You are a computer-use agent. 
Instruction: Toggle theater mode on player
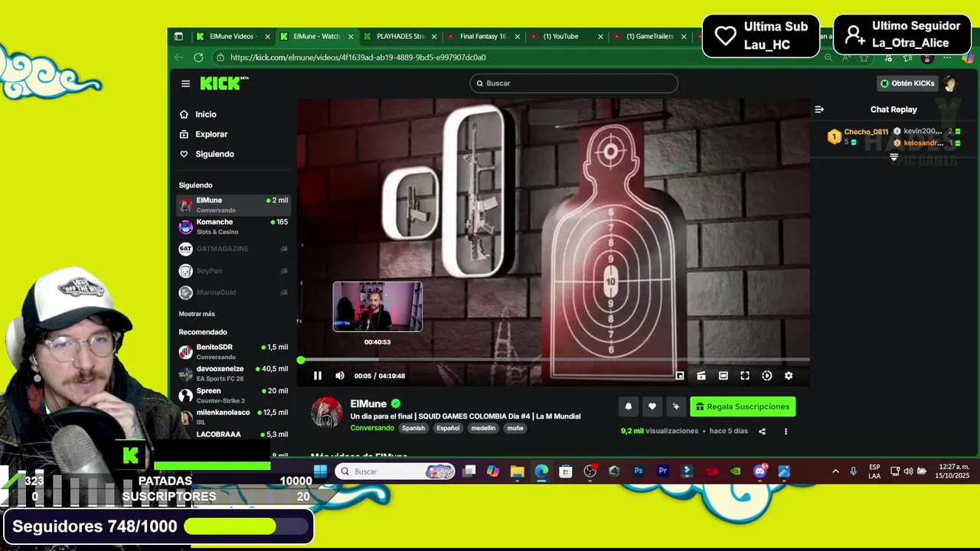point(723,376)
